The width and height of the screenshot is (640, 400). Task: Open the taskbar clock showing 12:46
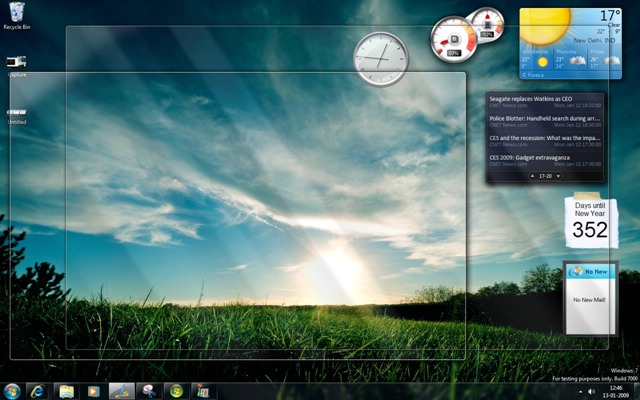[616, 391]
